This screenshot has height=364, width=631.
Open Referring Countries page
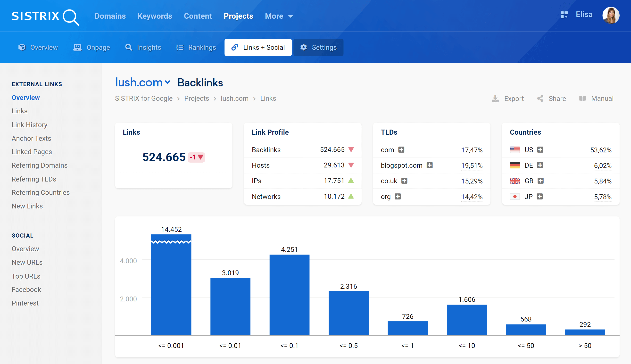(41, 192)
